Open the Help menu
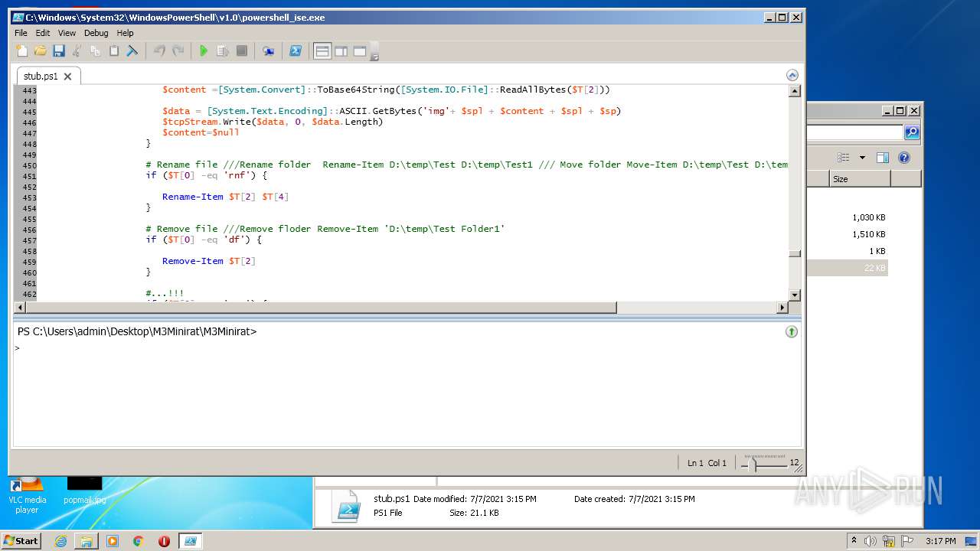 [x=125, y=33]
